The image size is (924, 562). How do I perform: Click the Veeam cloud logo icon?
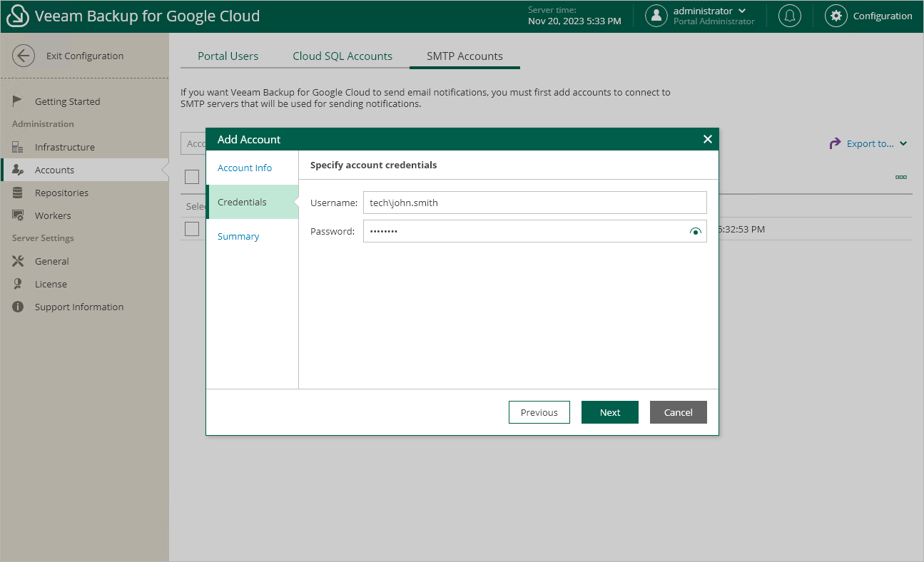[x=18, y=16]
